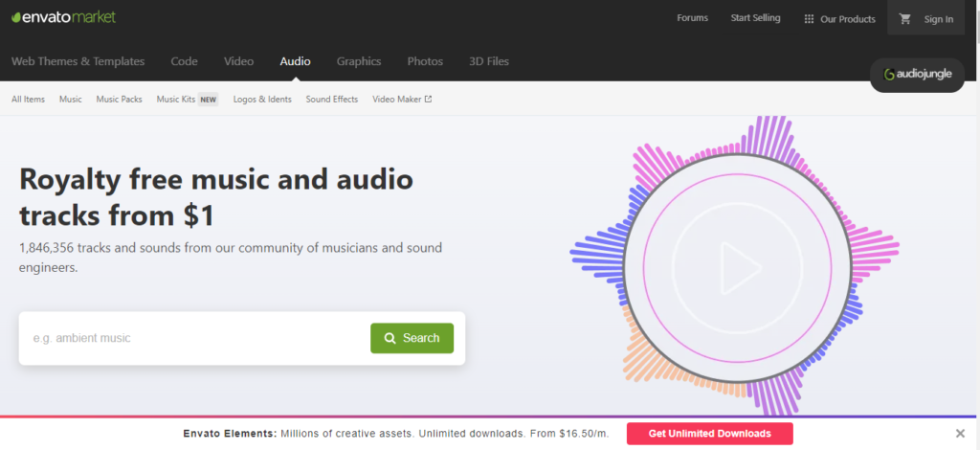Image resolution: width=980 pixels, height=450 pixels.
Task: Open the Photos category
Action: 425,61
